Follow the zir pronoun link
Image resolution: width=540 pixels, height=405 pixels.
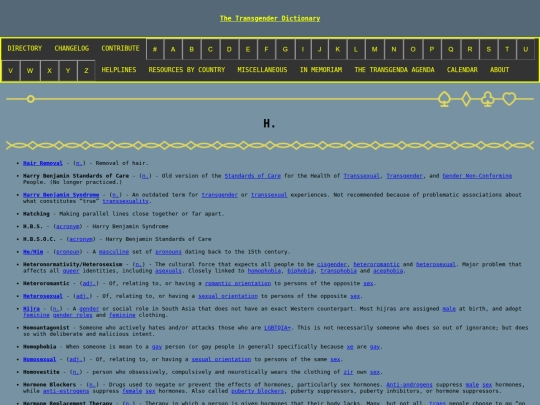pos(348,372)
